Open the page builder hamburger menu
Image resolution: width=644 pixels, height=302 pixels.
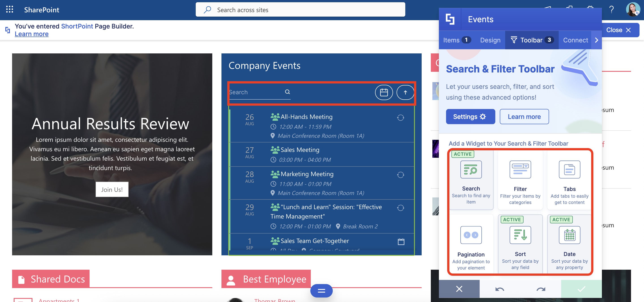point(321,291)
